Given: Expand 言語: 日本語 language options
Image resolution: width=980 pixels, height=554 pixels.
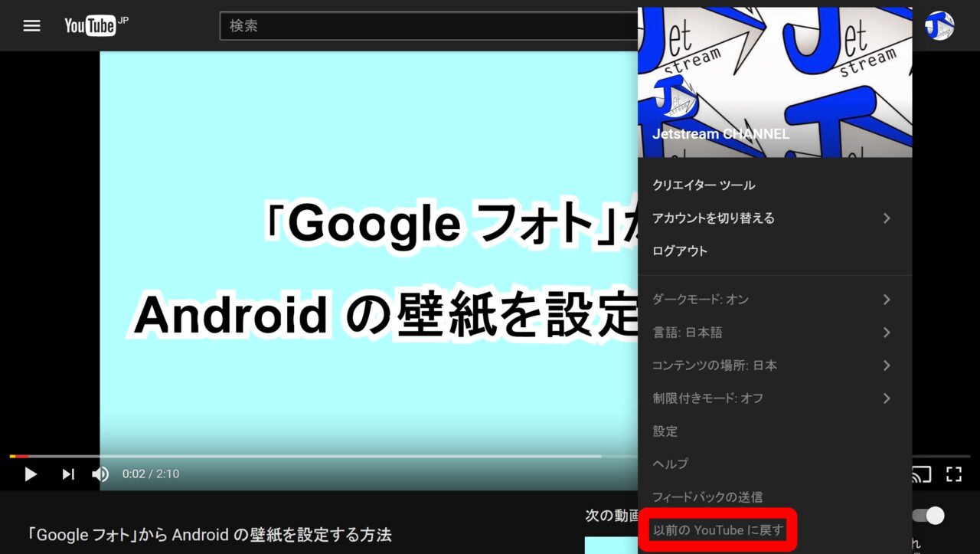Looking at the screenshot, I should coord(773,333).
